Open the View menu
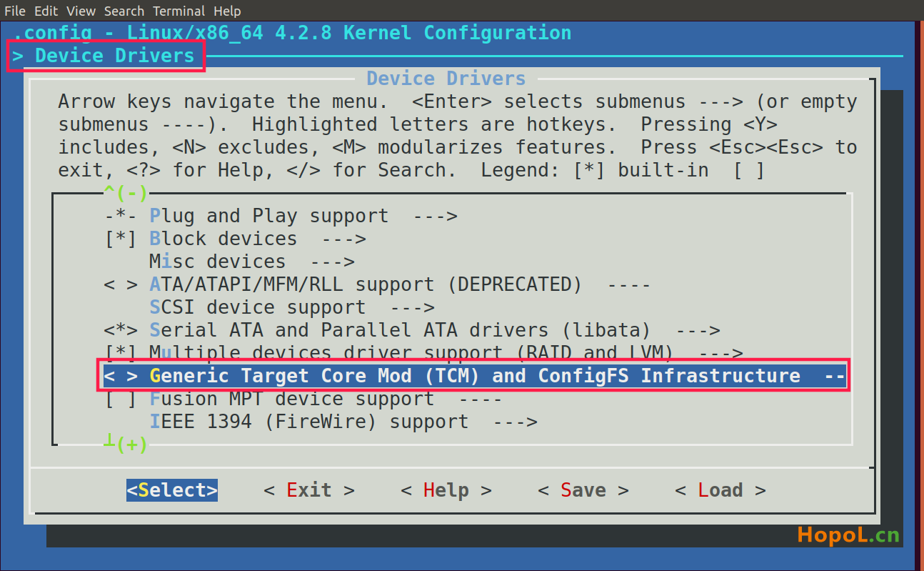 click(x=81, y=11)
